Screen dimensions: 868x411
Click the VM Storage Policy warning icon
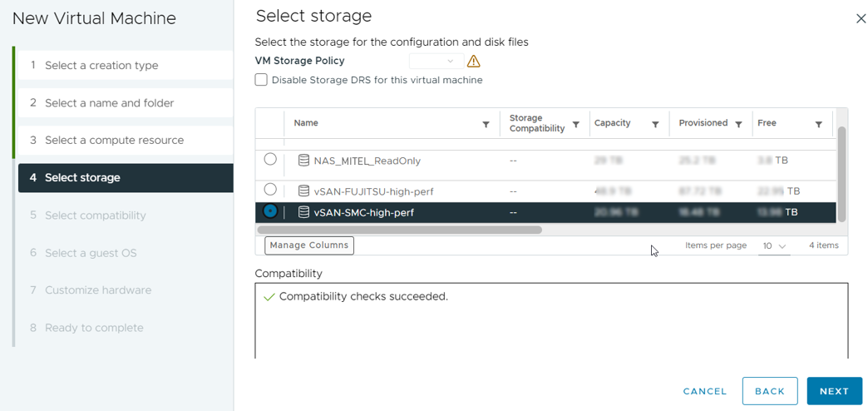coord(473,62)
